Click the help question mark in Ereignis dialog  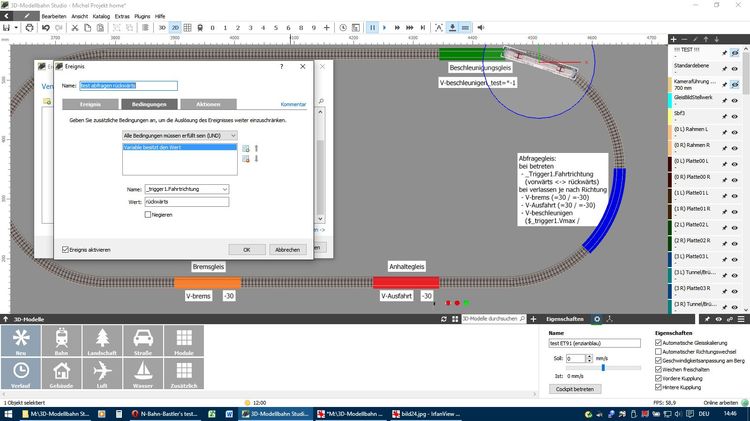(x=281, y=66)
